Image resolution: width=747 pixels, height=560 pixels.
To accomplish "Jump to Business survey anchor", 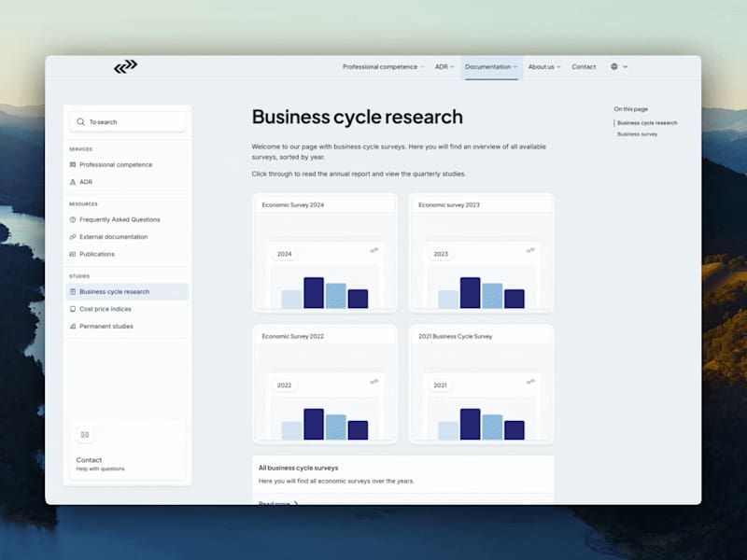I will 637,134.
